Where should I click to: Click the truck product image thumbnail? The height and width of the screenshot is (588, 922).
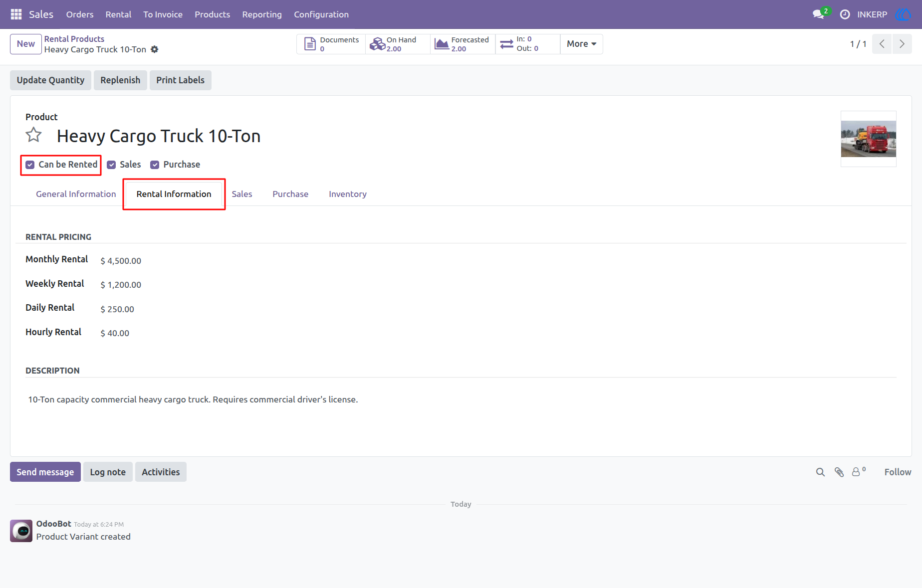point(869,139)
